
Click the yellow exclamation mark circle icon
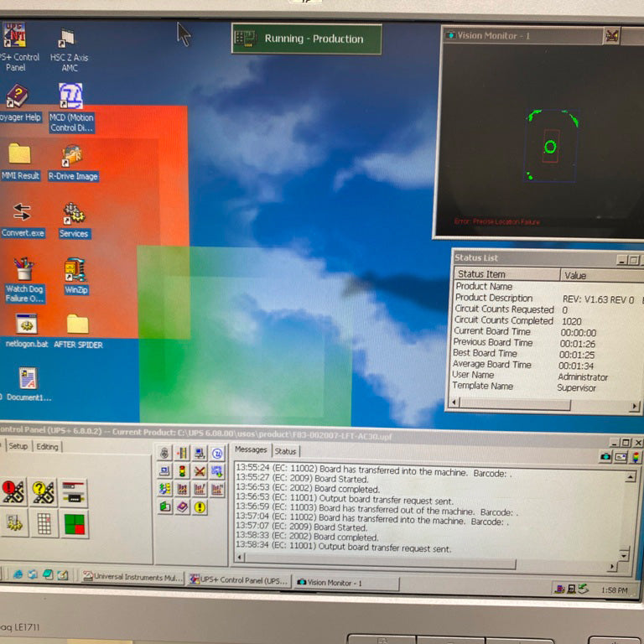[x=200, y=506]
